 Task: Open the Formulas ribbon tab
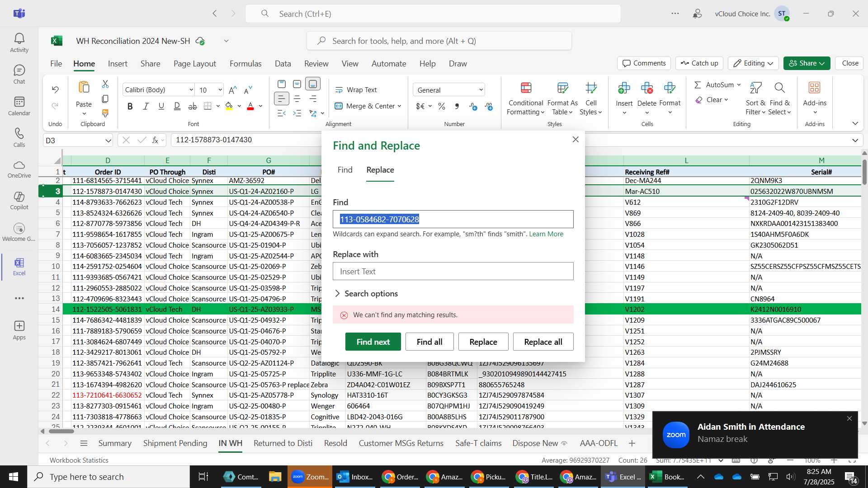(x=245, y=64)
